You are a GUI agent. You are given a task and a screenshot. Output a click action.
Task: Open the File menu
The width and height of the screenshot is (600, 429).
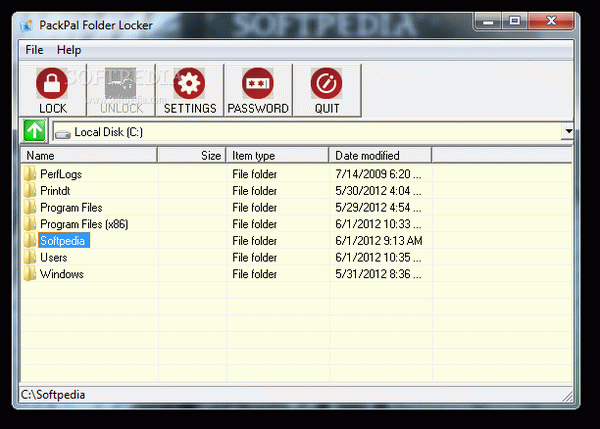(x=34, y=50)
